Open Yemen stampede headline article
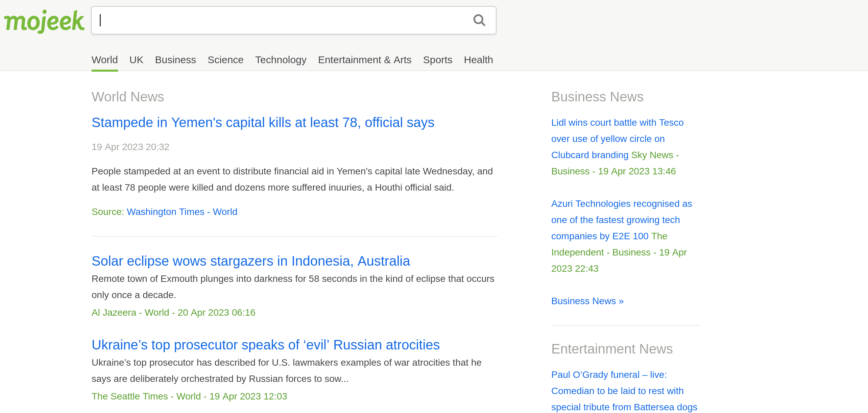 pos(263,123)
